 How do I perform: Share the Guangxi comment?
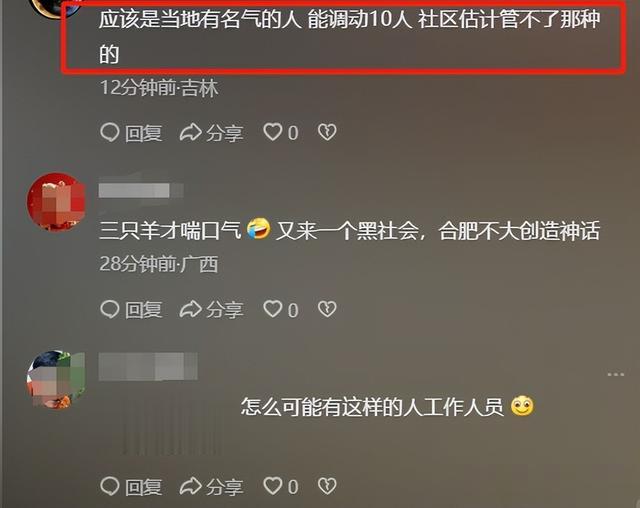click(211, 310)
